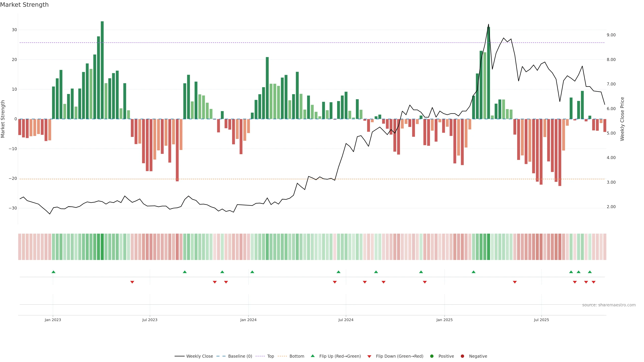Click the Market Strength chart title
Image resolution: width=644 pixels, height=362 pixels.
click(x=24, y=5)
